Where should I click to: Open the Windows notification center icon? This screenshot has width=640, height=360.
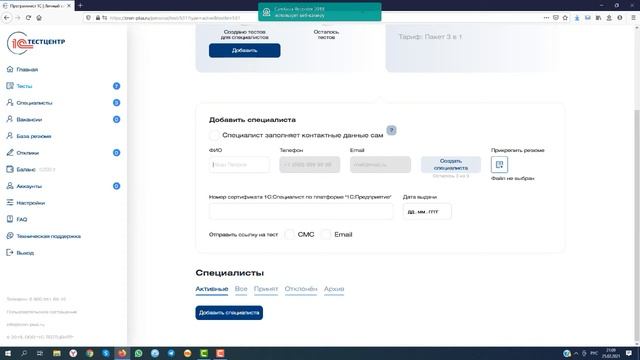629,353
